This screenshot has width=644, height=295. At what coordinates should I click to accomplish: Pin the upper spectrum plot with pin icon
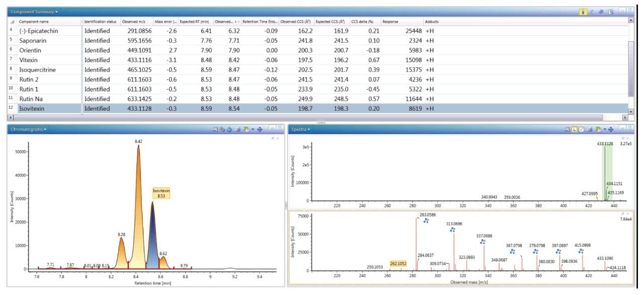pos(622,138)
